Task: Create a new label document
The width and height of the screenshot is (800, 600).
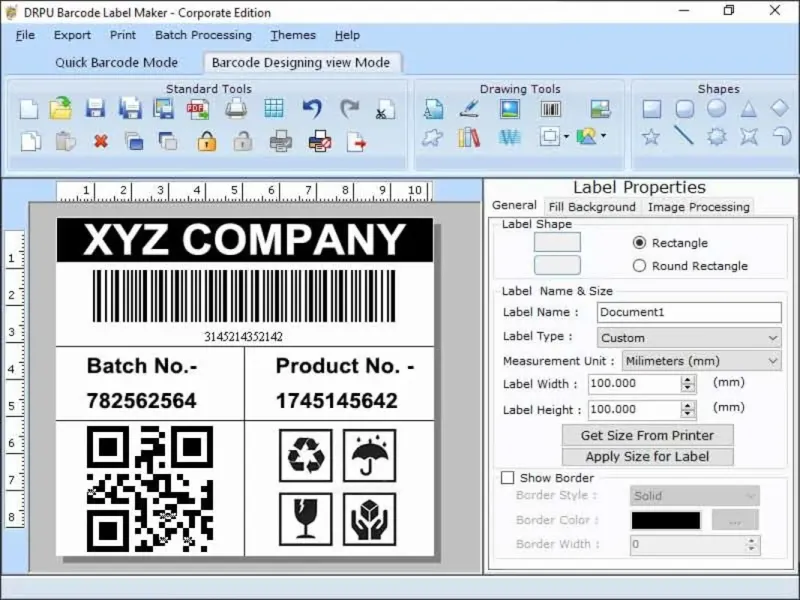Action: tap(29, 109)
